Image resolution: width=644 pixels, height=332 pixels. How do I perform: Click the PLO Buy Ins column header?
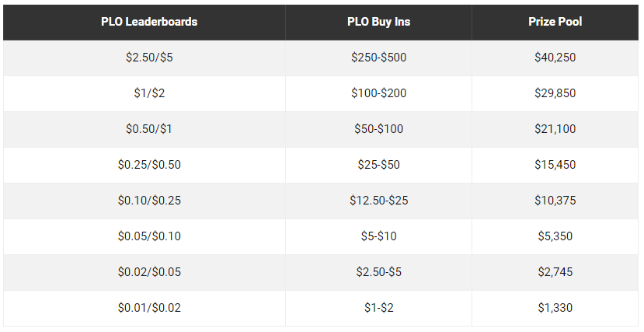(378, 23)
